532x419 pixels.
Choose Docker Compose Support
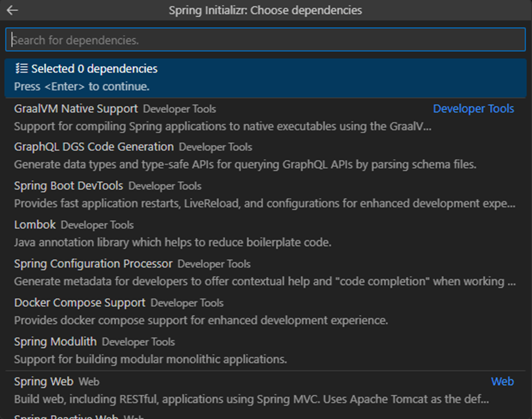pos(80,303)
